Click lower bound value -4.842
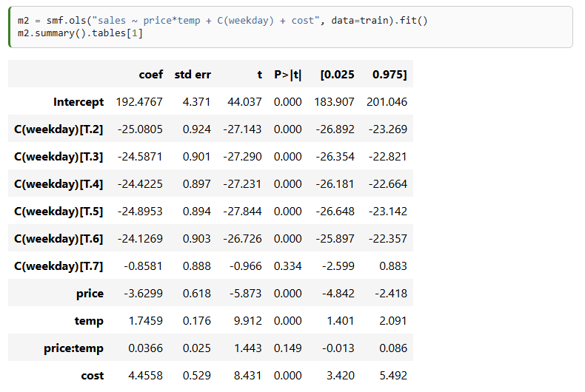 338,294
